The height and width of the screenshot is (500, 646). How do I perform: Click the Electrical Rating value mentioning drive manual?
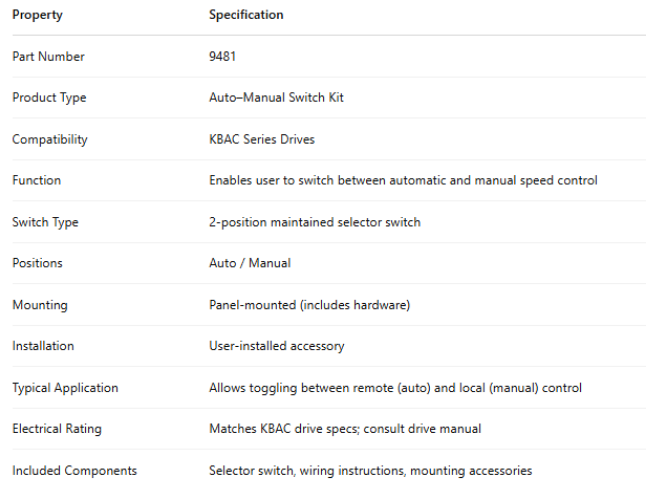click(x=345, y=429)
